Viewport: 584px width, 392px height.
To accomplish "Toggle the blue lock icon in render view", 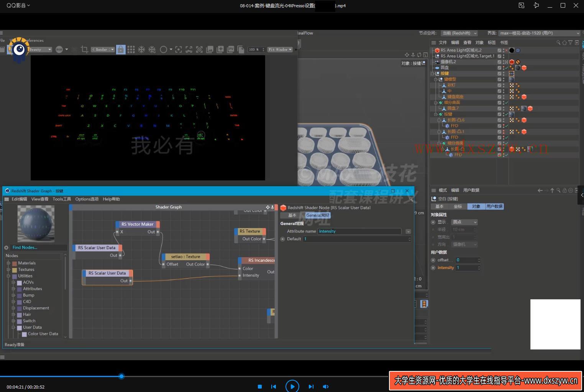I will click(x=121, y=49).
